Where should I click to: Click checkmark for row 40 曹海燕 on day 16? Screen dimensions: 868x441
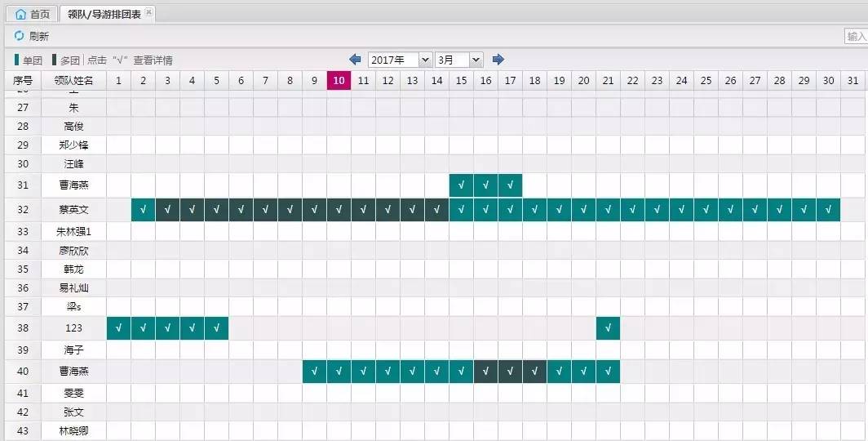click(x=486, y=372)
